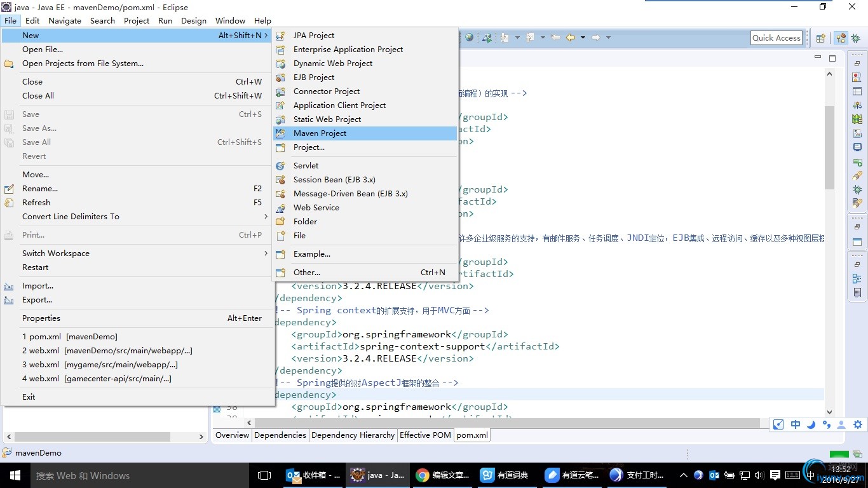Open the web browser globe toolbar icon
868x488 pixels.
click(x=469, y=37)
